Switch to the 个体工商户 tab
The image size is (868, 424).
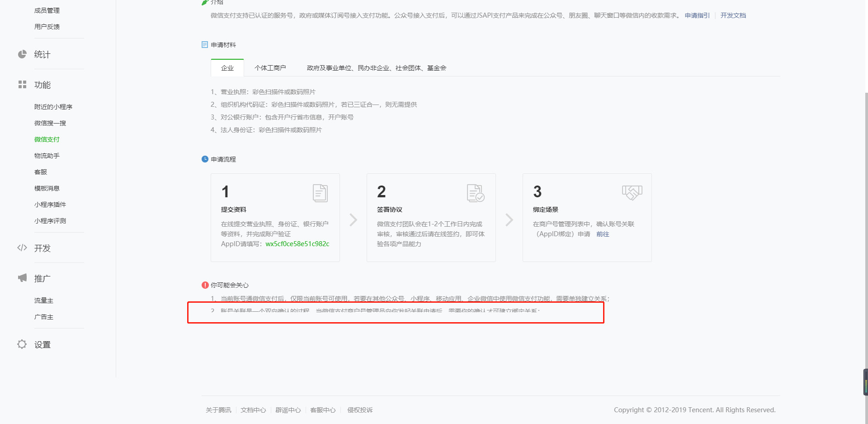pyautogui.click(x=270, y=68)
